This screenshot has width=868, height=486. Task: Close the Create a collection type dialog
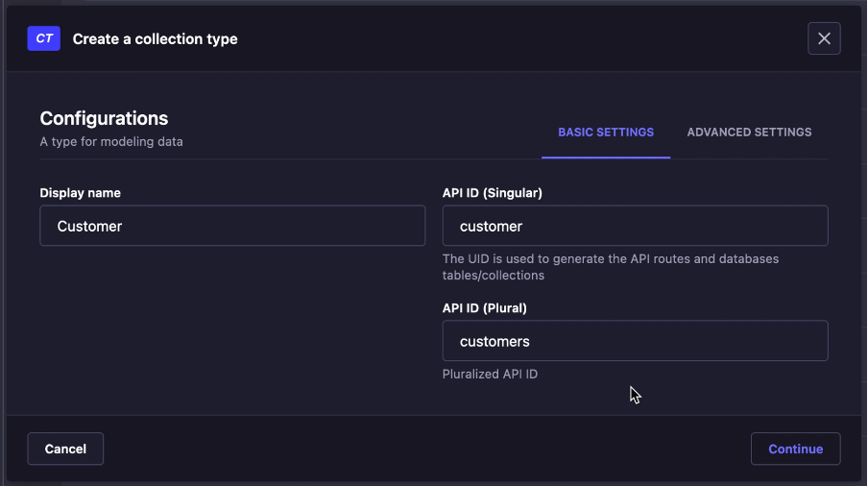pyautogui.click(x=824, y=38)
